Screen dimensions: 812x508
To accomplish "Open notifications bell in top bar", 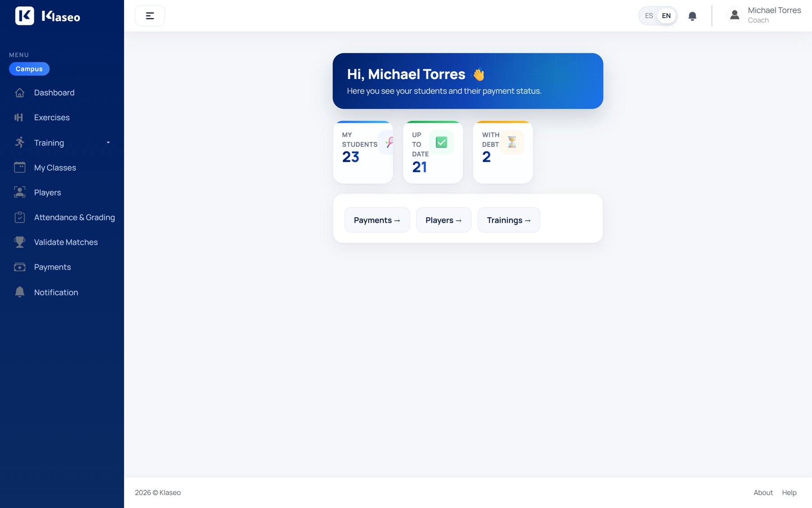I will click(692, 16).
